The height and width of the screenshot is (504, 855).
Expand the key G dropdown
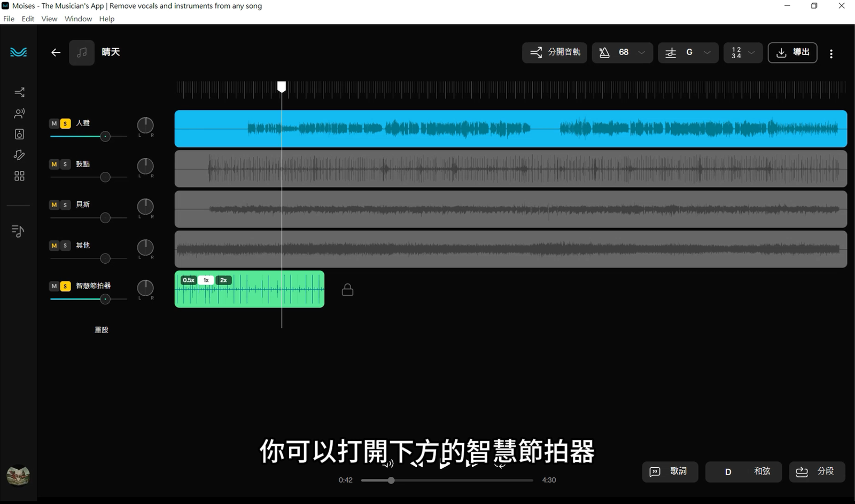click(707, 52)
